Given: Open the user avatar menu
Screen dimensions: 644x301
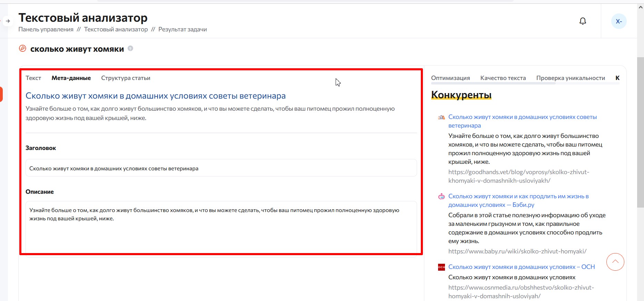Looking at the screenshot, I should (619, 21).
